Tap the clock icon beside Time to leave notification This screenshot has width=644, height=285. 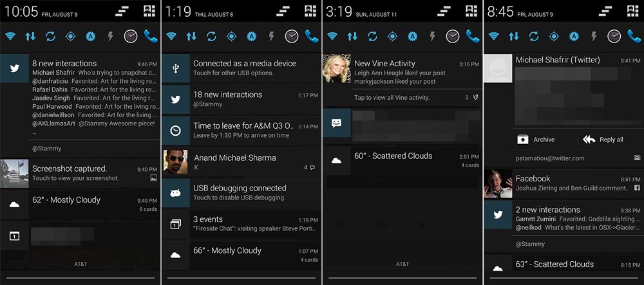(175, 131)
